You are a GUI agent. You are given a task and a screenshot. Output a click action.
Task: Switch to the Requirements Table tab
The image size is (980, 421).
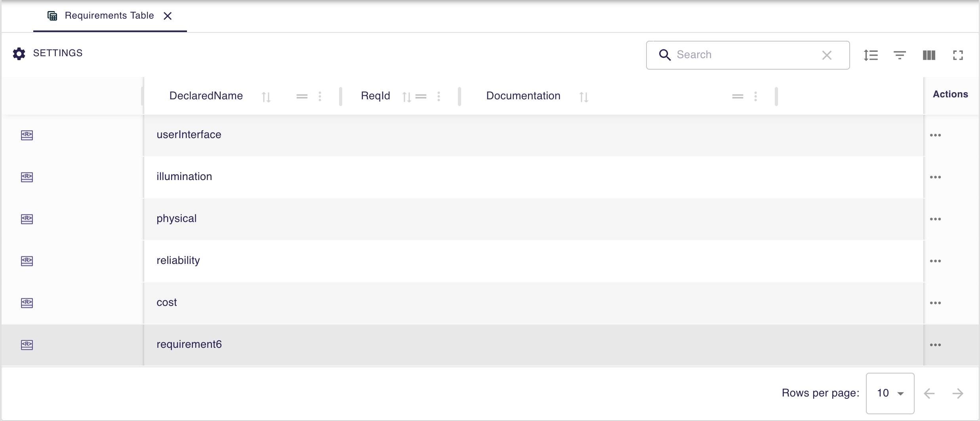[109, 15]
